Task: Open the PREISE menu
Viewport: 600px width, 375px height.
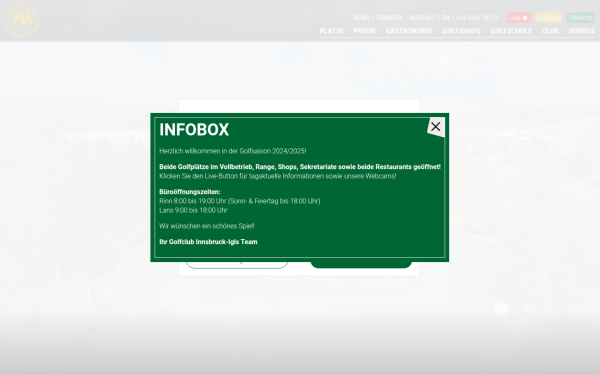Action: (364, 31)
